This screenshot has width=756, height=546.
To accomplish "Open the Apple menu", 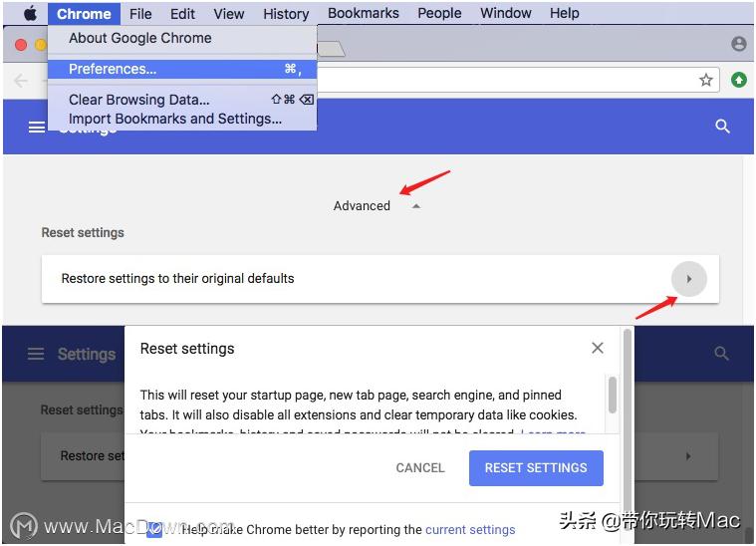I will (x=30, y=14).
